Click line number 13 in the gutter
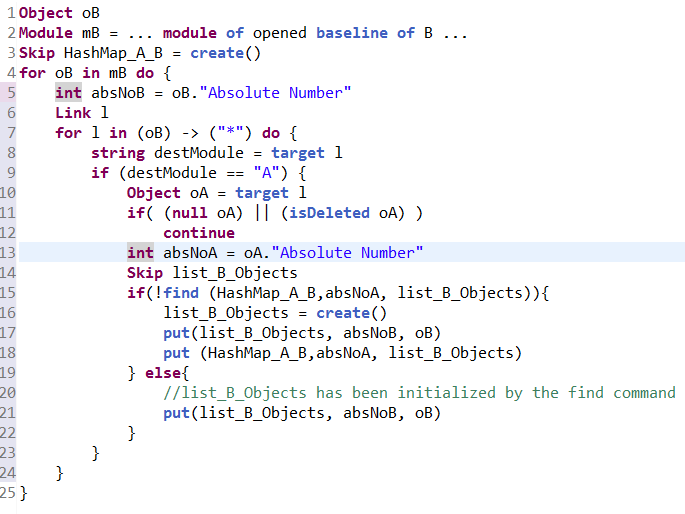Viewport: 685px width, 514px height. pyautogui.click(x=9, y=252)
